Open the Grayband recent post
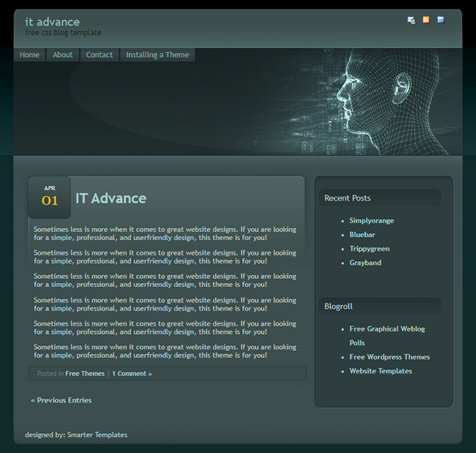Viewport: 476px width, 453px height. pos(365,263)
